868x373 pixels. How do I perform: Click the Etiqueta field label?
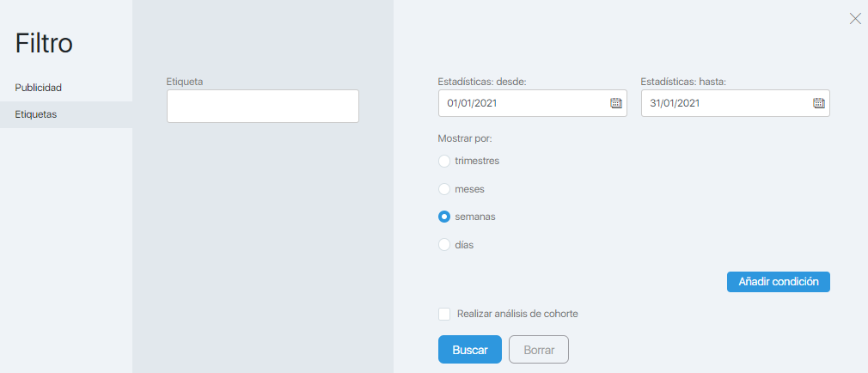185,82
